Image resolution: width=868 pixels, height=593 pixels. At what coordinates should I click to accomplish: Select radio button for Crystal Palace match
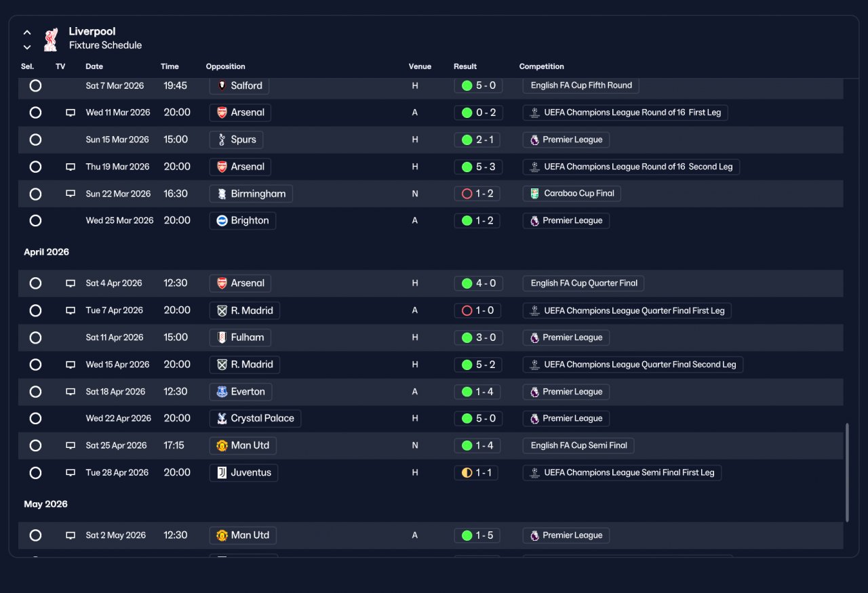coord(35,419)
